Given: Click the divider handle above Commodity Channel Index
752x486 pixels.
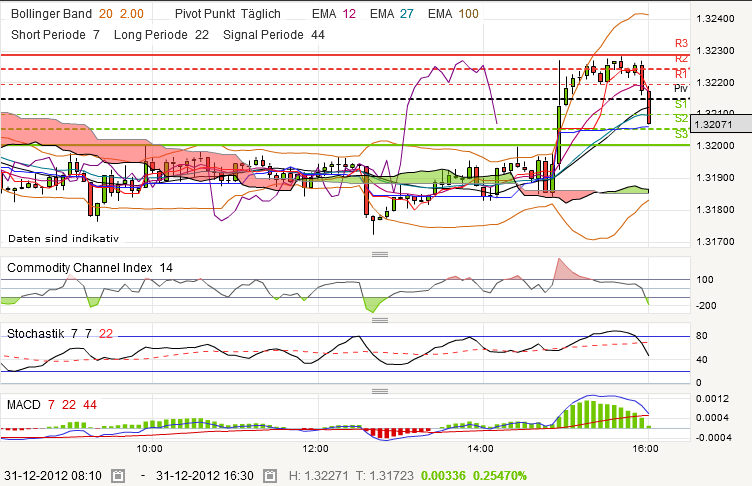Looking at the screenshot, I should (x=379, y=255).
